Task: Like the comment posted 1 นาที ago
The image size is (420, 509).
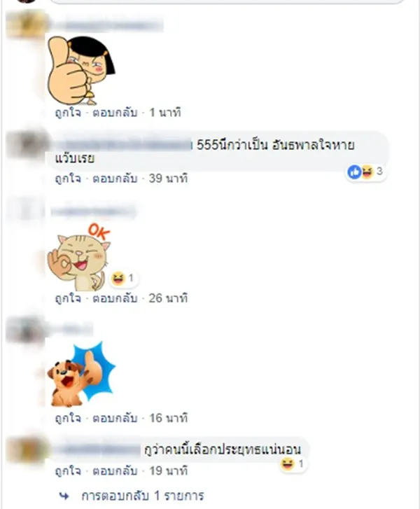Action: (68, 113)
